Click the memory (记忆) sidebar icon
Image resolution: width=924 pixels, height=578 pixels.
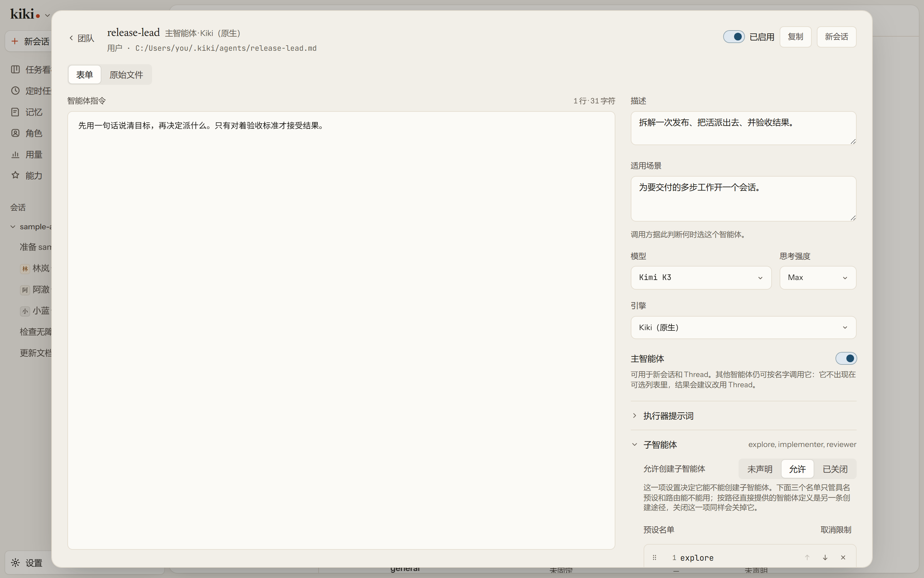pos(15,112)
